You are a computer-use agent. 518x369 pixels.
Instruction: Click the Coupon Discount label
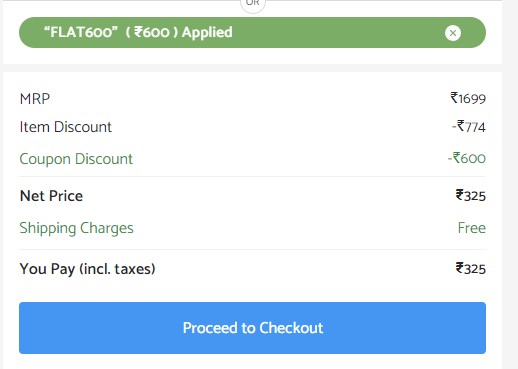[x=76, y=159]
